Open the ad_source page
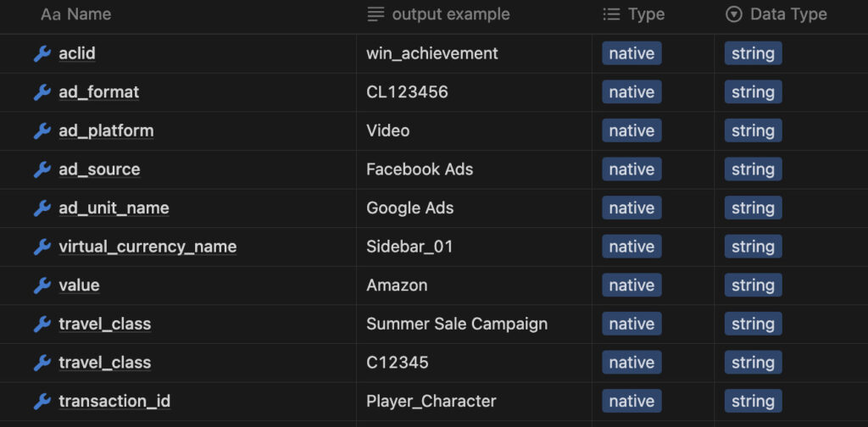The width and height of the screenshot is (868, 427). point(99,169)
